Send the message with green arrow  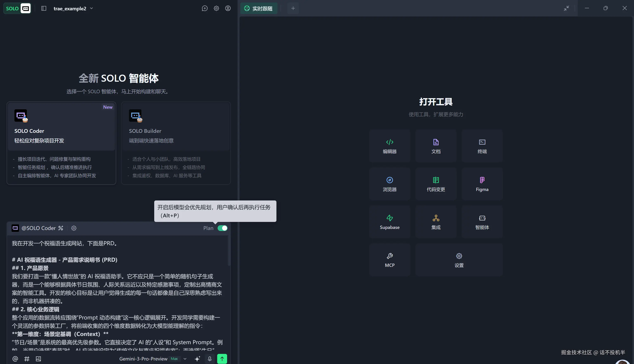point(222,359)
